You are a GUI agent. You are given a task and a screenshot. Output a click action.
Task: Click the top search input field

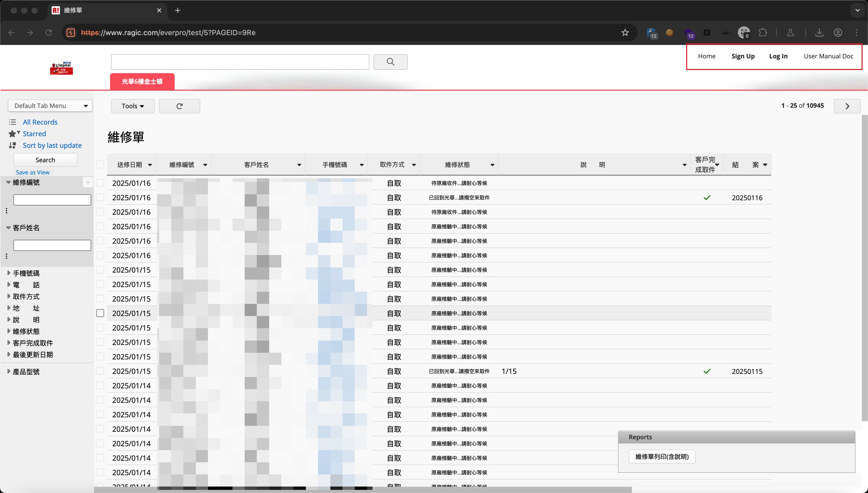(240, 62)
